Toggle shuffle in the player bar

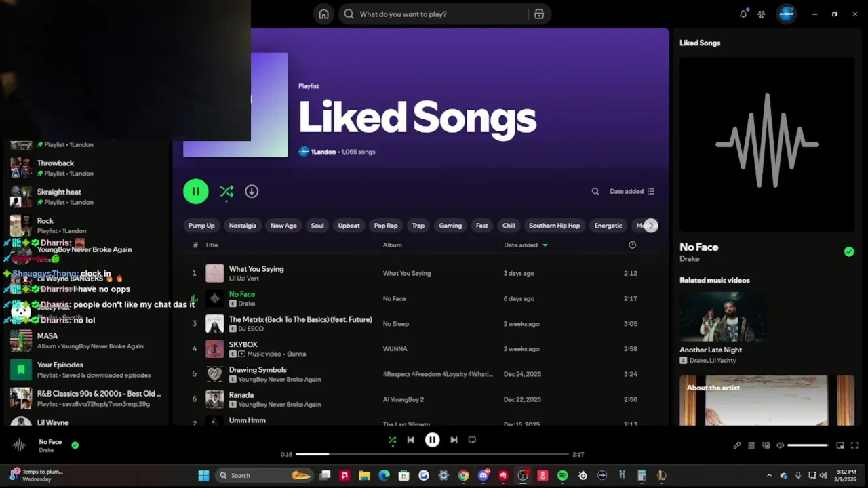(x=392, y=440)
